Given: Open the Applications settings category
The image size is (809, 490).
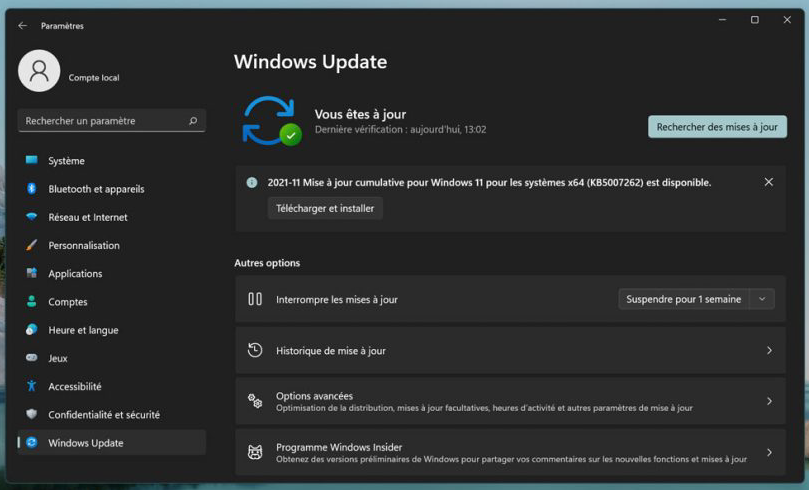Looking at the screenshot, I should point(111,273).
